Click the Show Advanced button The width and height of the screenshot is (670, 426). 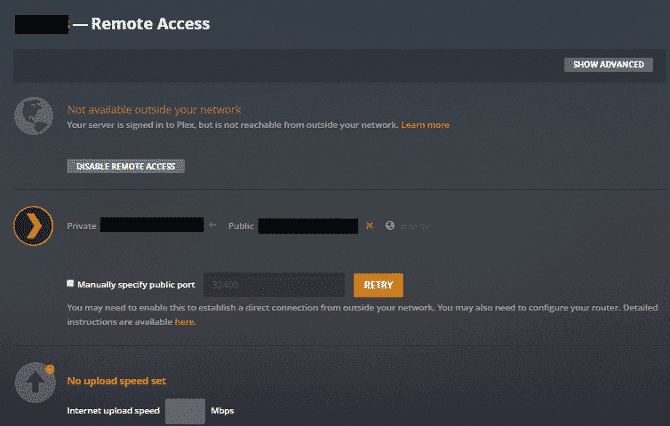pos(608,65)
